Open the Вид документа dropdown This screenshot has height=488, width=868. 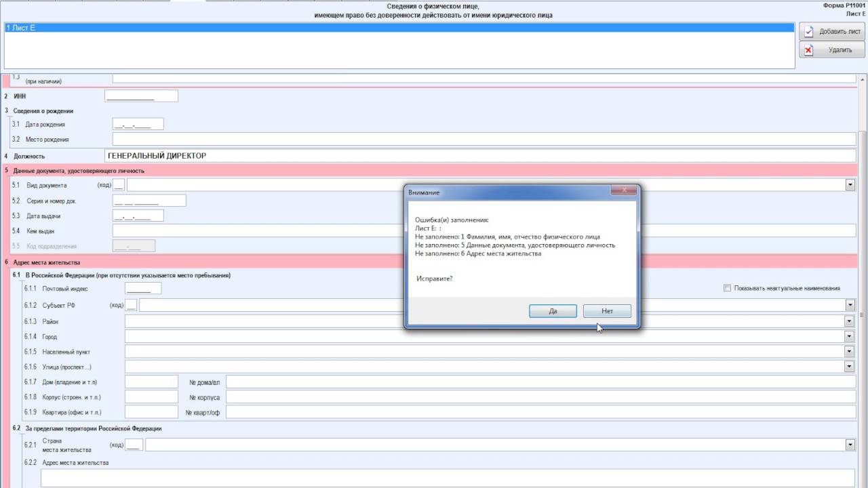(x=850, y=185)
